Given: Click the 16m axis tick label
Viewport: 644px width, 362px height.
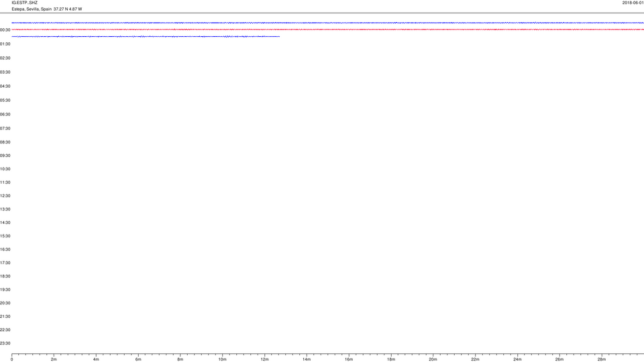Looking at the screenshot, I should point(349,359).
